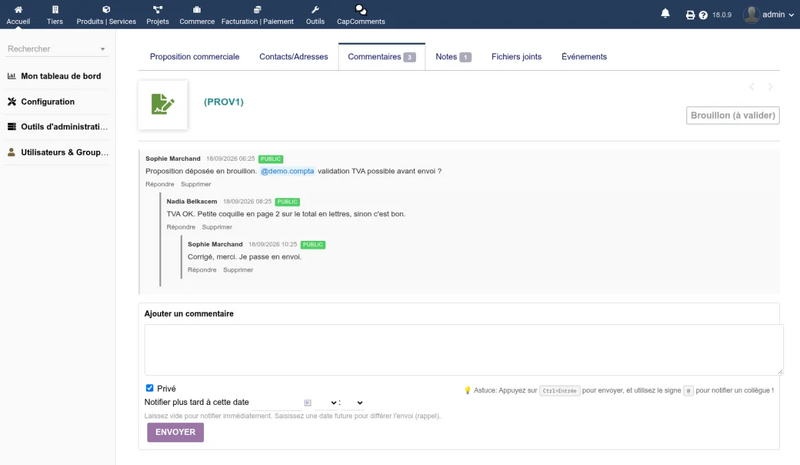Click Supprimer on Sophie's first comment

[196, 184]
